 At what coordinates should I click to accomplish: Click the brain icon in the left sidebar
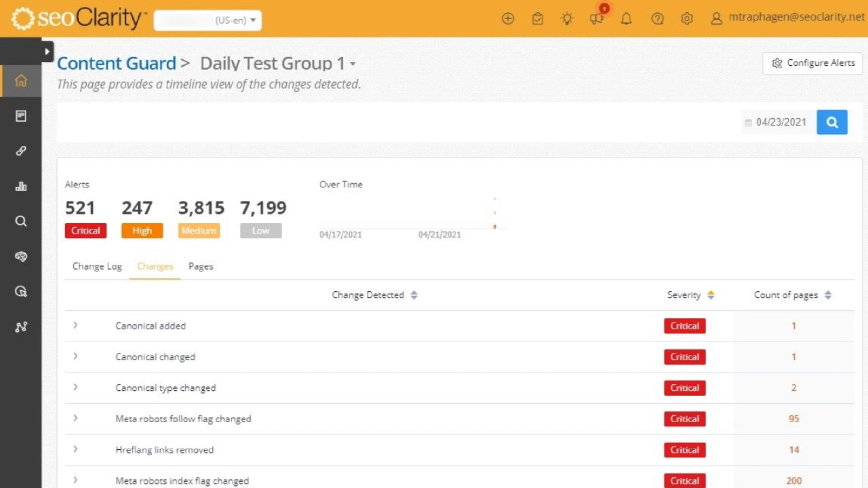pos(21,256)
